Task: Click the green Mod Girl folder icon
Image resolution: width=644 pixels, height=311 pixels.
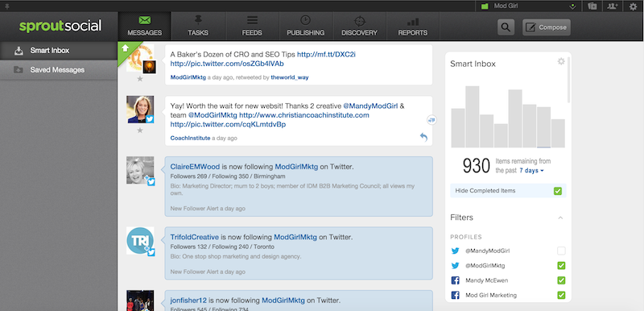Action: [485, 6]
